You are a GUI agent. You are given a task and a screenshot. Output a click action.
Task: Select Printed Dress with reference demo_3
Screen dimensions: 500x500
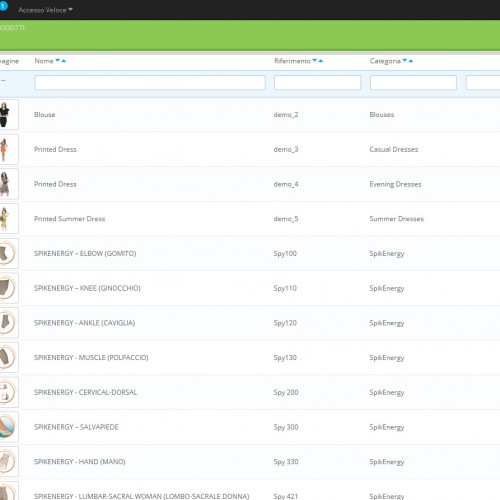tap(55, 149)
